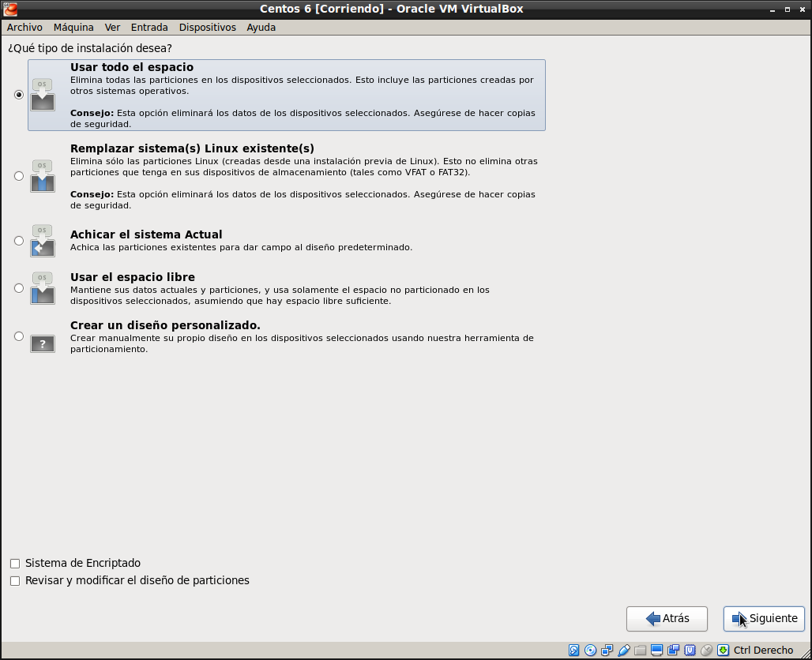Image resolution: width=812 pixels, height=660 pixels.
Task: Click the 'Crear un diseño personalizado' question-mark icon
Action: click(x=43, y=343)
